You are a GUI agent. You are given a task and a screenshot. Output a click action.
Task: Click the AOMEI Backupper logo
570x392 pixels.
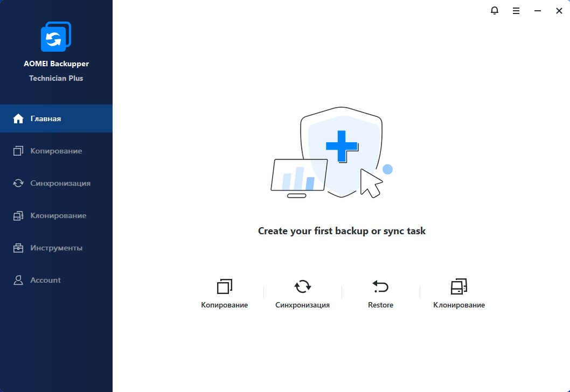(56, 37)
